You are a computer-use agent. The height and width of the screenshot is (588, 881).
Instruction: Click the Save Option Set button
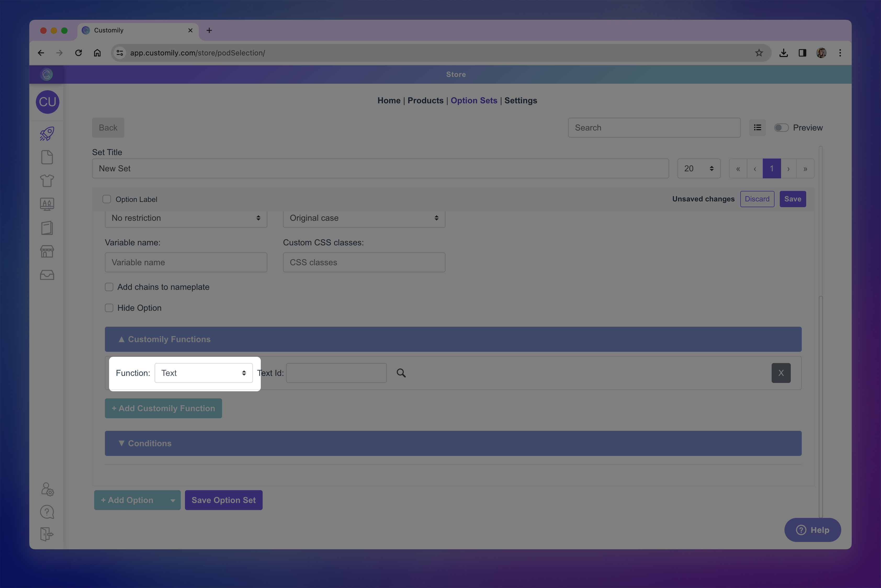click(x=224, y=500)
